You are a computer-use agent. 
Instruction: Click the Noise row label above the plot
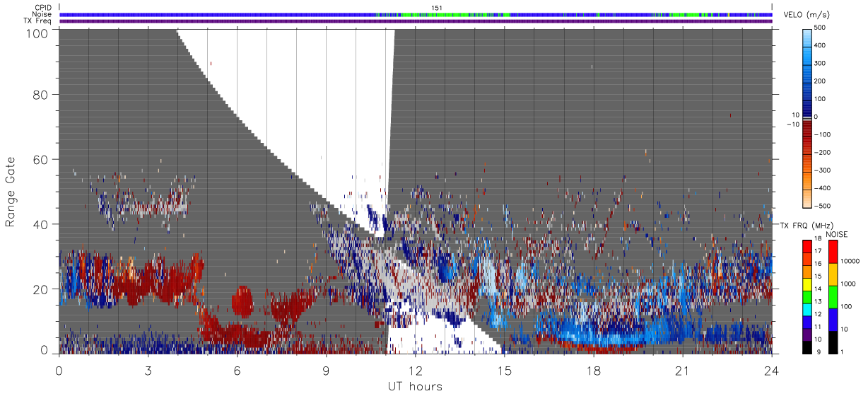(x=42, y=14)
